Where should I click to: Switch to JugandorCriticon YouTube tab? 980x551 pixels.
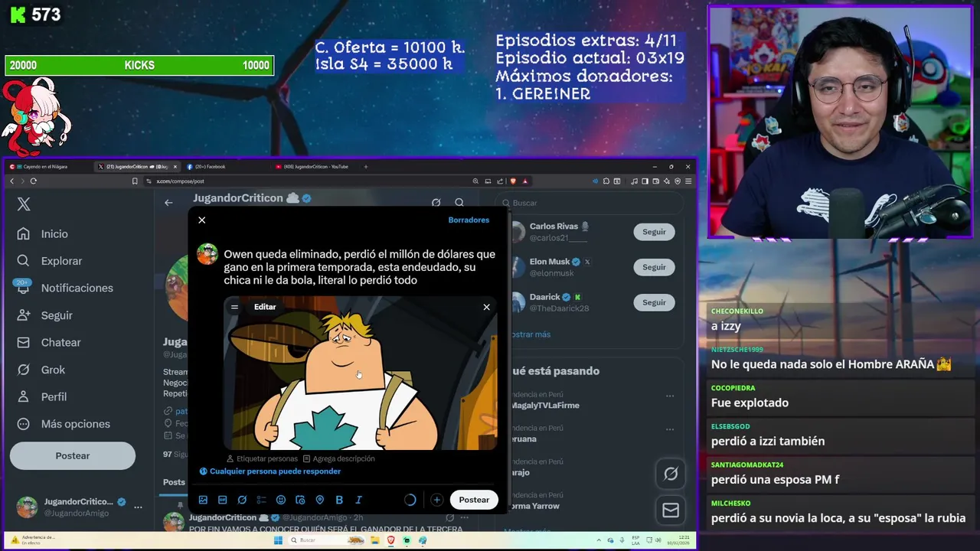[314, 167]
